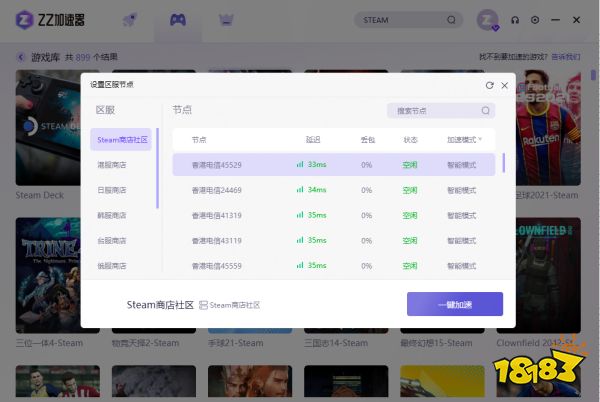Open the Steam Deck game thumbnail
This screenshot has width=600, height=402.
tap(48, 128)
